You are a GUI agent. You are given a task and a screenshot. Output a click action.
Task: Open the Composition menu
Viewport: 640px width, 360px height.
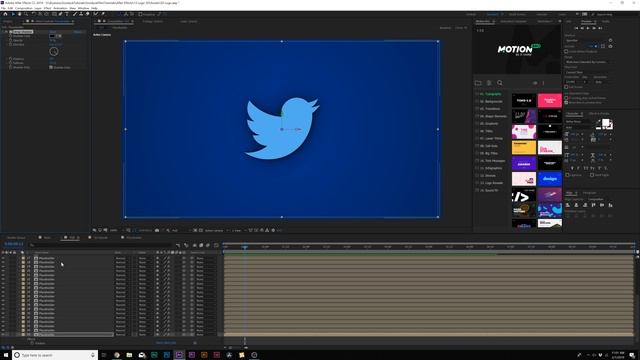23,8
